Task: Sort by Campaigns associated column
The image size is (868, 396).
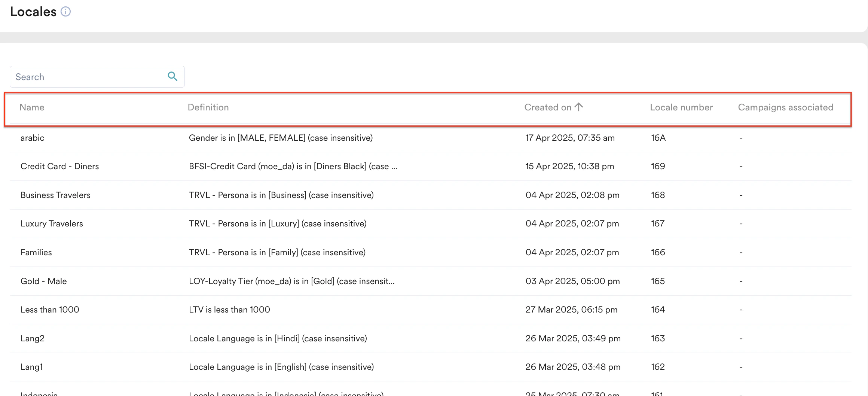Action: click(785, 107)
